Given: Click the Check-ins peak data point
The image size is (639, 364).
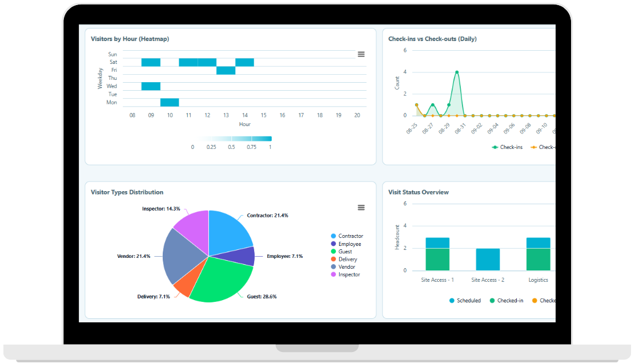Looking at the screenshot, I should click(457, 71).
